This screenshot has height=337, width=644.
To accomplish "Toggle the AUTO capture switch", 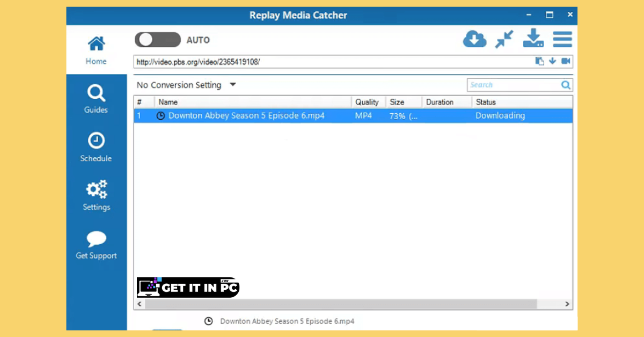I will point(157,40).
